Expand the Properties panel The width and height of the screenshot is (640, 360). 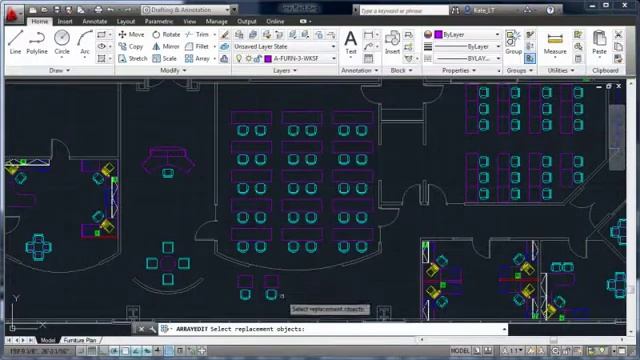tap(459, 71)
